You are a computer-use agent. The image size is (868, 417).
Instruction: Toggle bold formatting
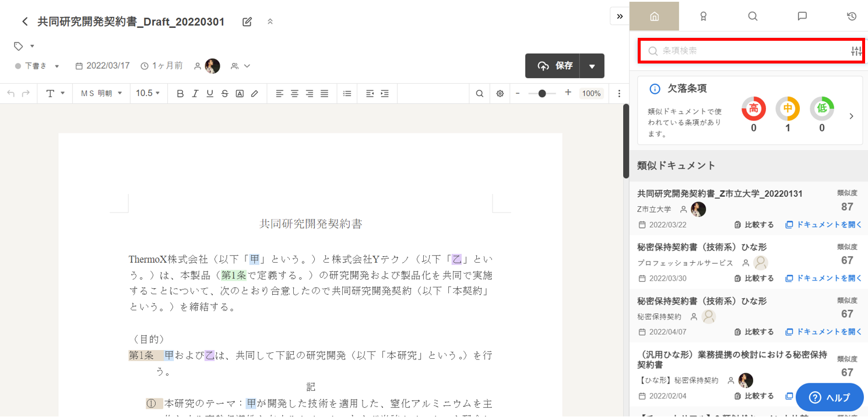180,93
